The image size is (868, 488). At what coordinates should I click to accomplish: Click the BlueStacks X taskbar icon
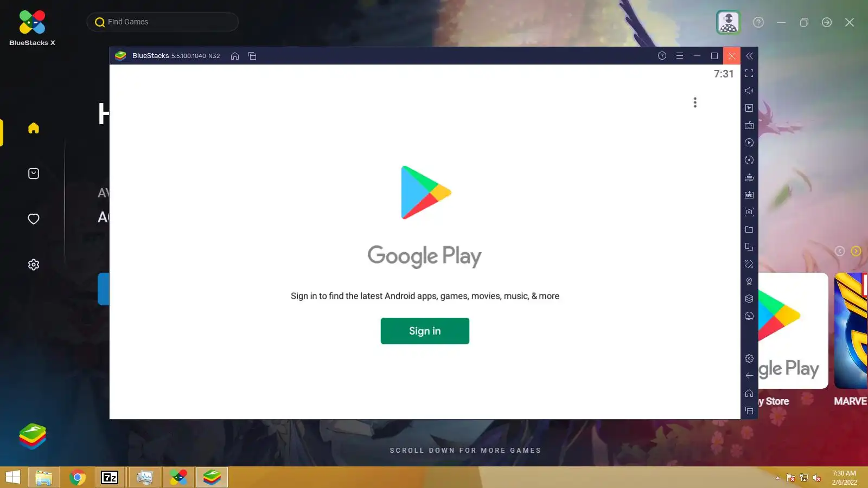pyautogui.click(x=178, y=477)
